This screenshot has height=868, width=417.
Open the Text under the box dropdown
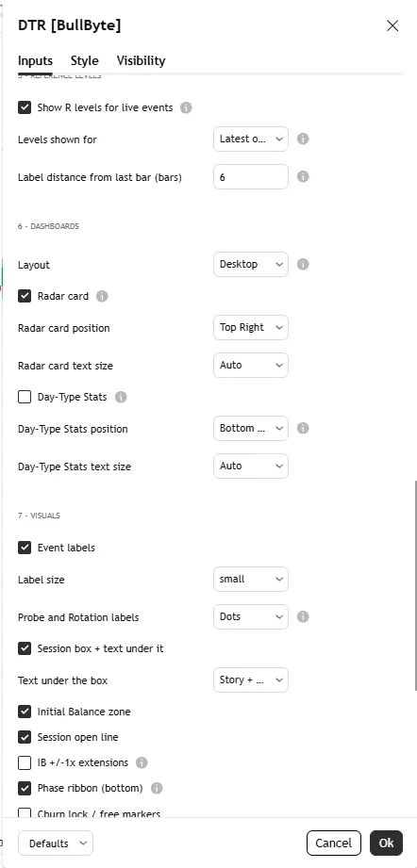click(251, 680)
